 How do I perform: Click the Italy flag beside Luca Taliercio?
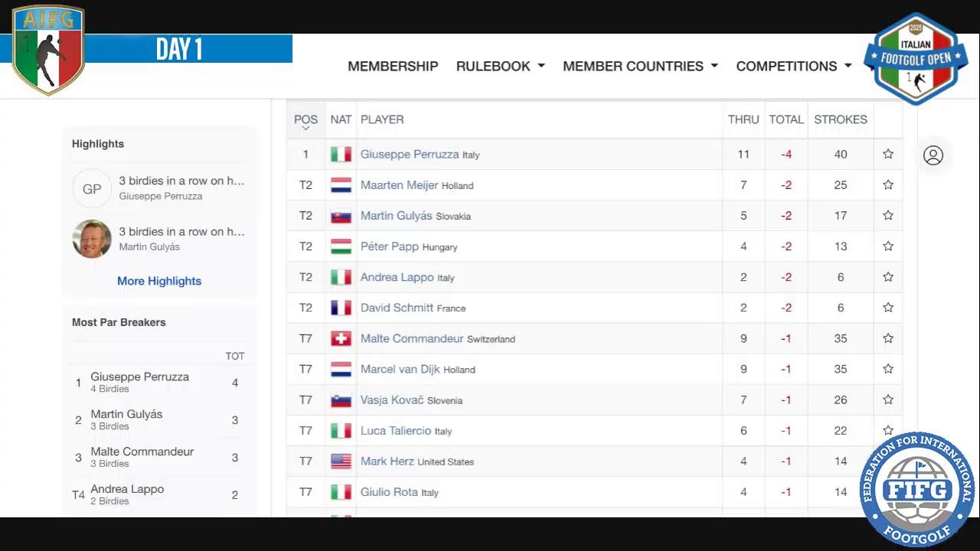[x=341, y=430]
